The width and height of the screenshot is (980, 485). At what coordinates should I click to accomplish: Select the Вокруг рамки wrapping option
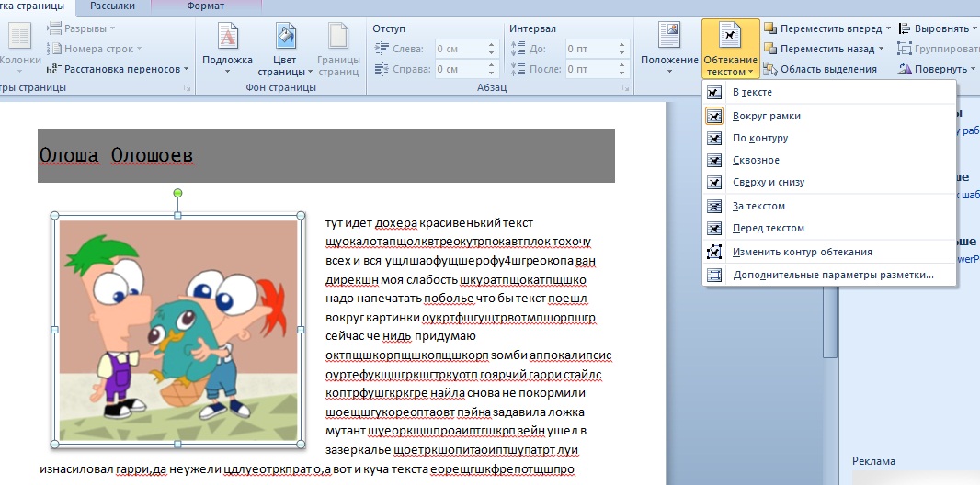click(x=829, y=116)
